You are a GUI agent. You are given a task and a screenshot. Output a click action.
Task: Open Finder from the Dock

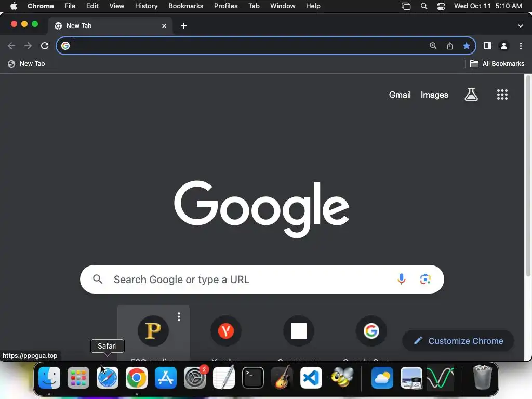pos(49,378)
